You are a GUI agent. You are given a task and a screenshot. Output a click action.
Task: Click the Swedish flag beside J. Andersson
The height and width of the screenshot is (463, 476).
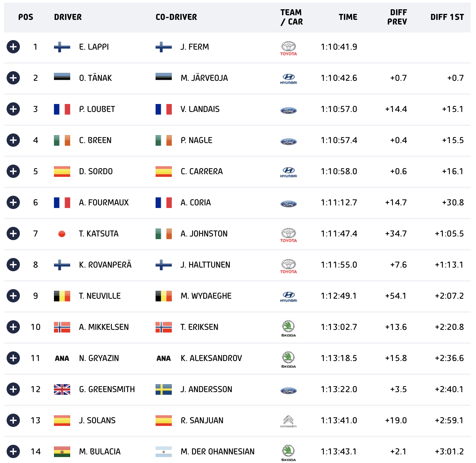tap(164, 389)
